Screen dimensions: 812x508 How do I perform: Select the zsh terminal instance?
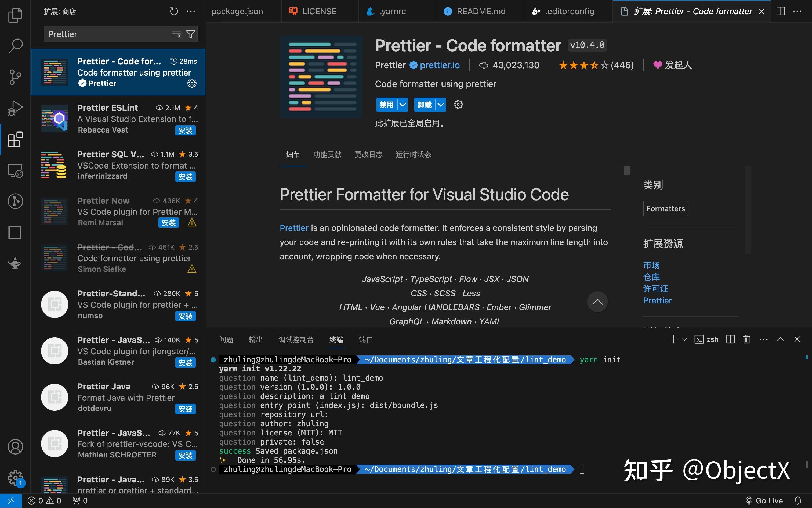point(707,339)
